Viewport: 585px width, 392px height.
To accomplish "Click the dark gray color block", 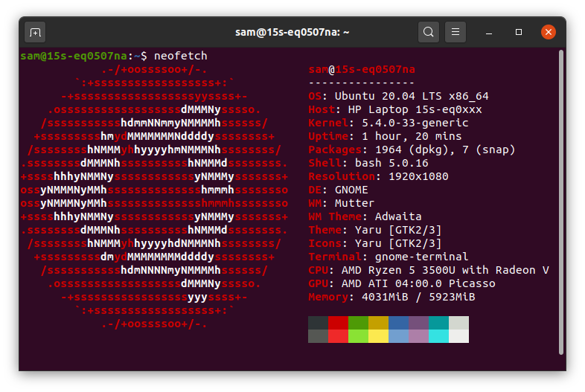I will coord(319,323).
